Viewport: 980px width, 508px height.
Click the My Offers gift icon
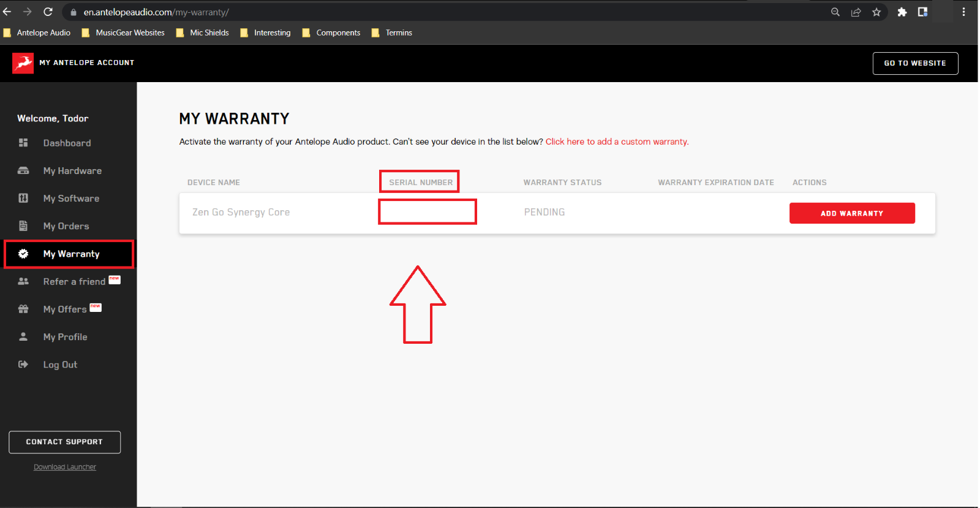tap(23, 309)
